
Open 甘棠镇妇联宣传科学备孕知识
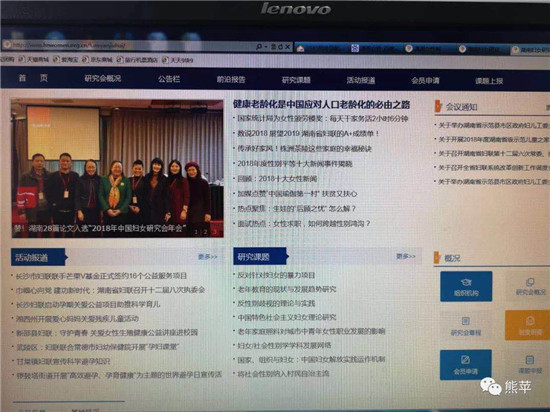click(x=63, y=361)
